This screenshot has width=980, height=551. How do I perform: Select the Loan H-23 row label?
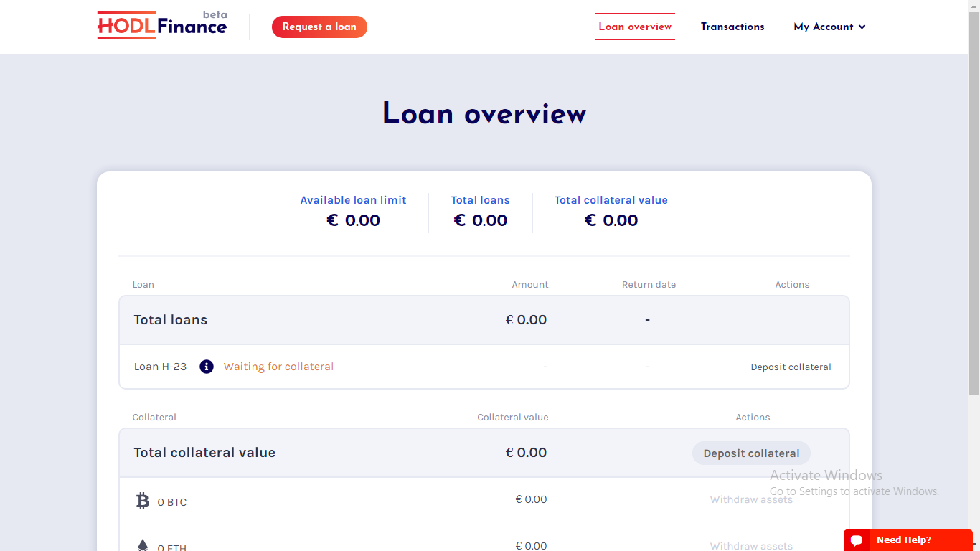pos(160,367)
